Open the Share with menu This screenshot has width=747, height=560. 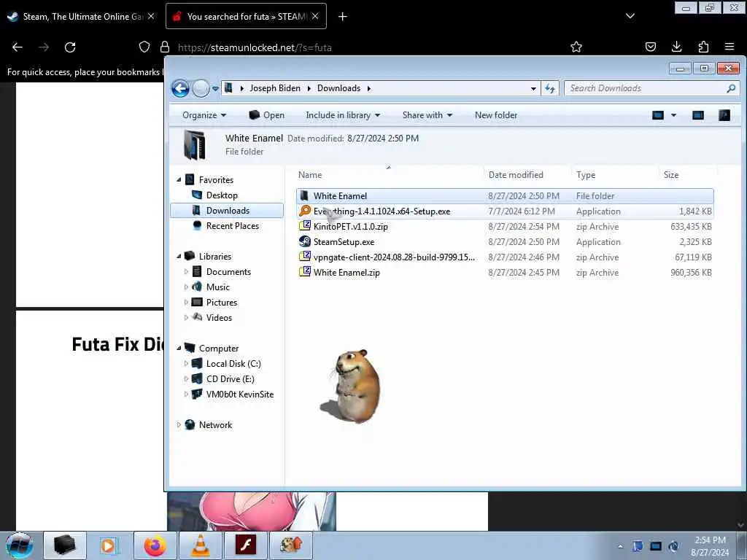[x=427, y=115]
